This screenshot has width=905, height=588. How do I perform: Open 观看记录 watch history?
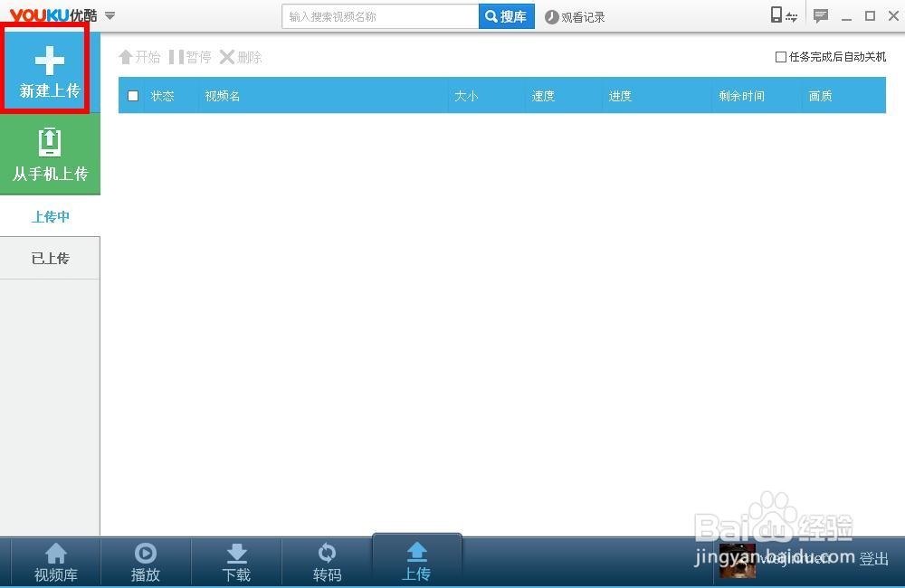[x=575, y=17]
